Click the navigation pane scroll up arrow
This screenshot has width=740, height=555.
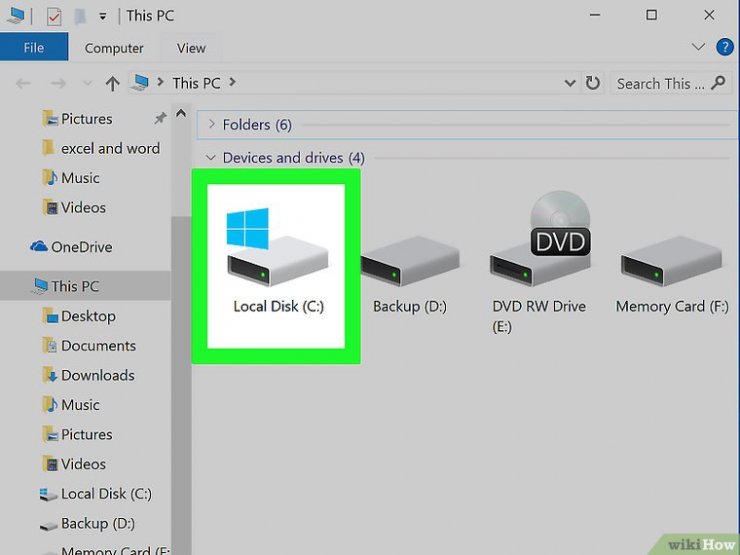(x=181, y=113)
